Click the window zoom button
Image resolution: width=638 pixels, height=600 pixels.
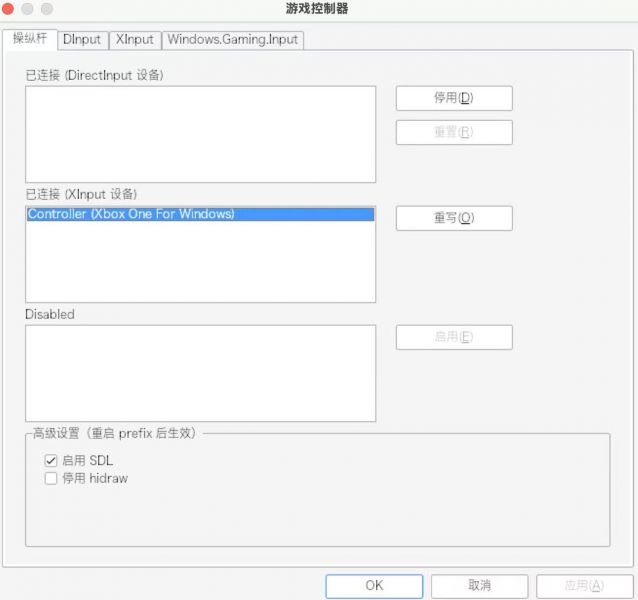click(47, 9)
